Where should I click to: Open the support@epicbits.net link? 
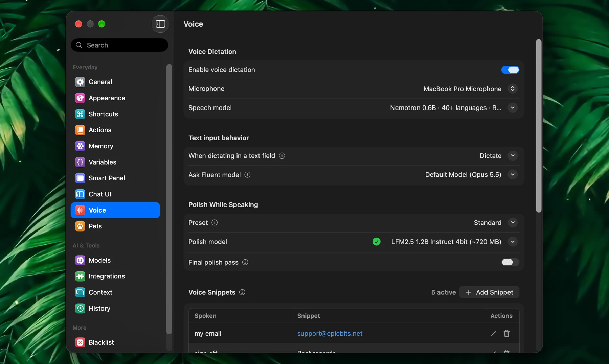pos(330,334)
